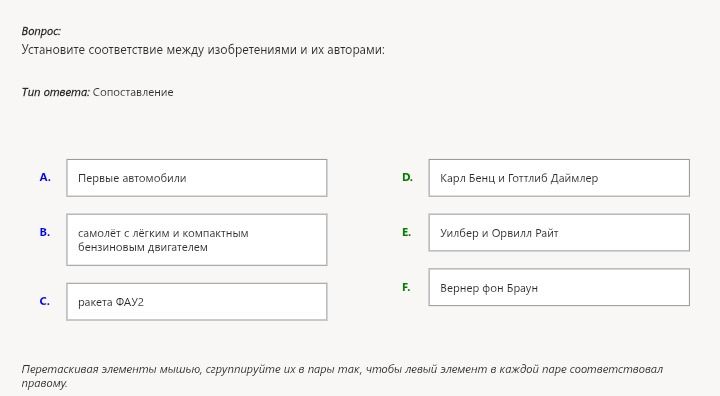Click the 'Тип ответа:' label
The width and height of the screenshot is (720, 396).
click(x=56, y=92)
